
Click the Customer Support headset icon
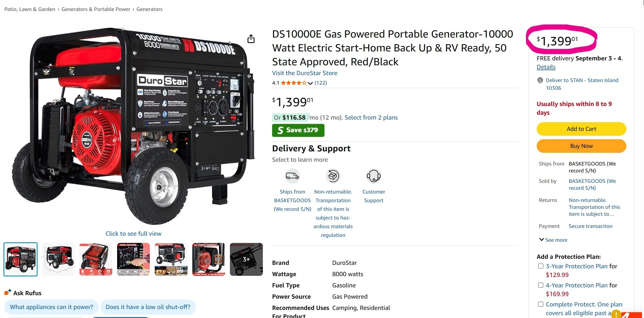pos(374,176)
